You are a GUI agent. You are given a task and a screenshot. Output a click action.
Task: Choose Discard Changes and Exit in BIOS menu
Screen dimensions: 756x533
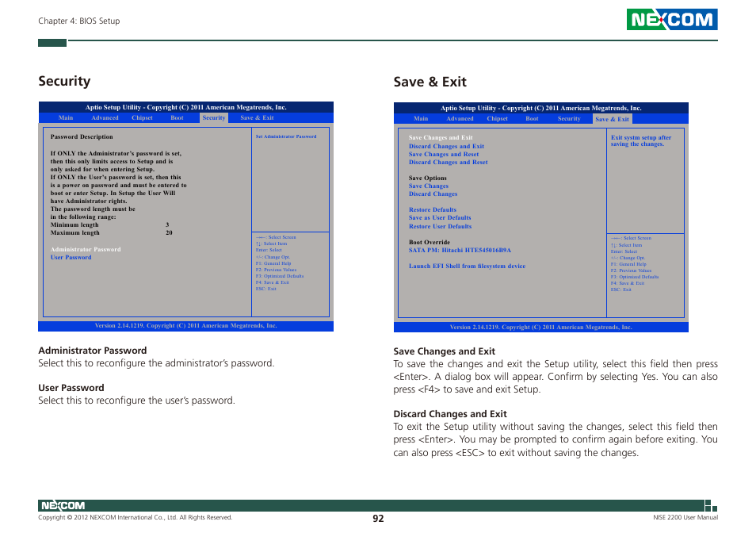(x=446, y=146)
